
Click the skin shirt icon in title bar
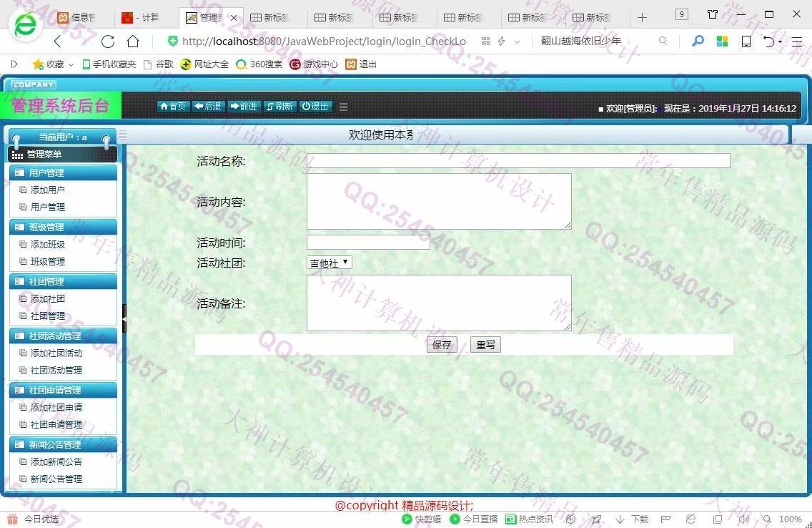point(713,14)
